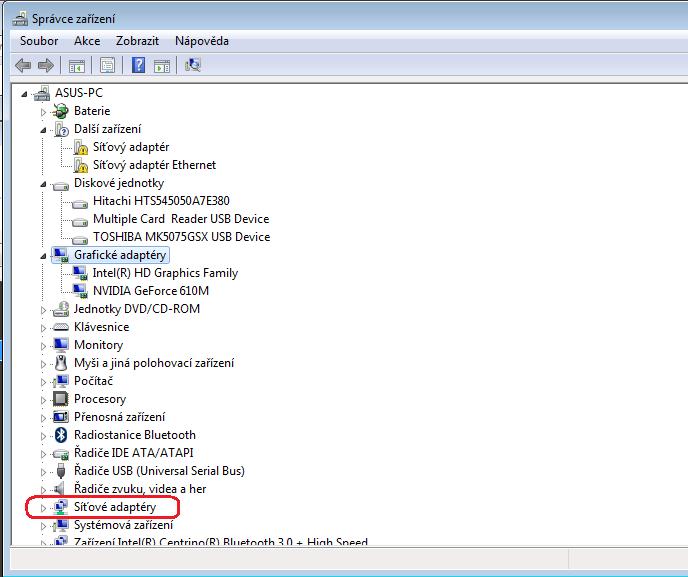Image resolution: width=688 pixels, height=577 pixels.
Task: Click the Back arrow toolbar icon
Action: pos(23,66)
